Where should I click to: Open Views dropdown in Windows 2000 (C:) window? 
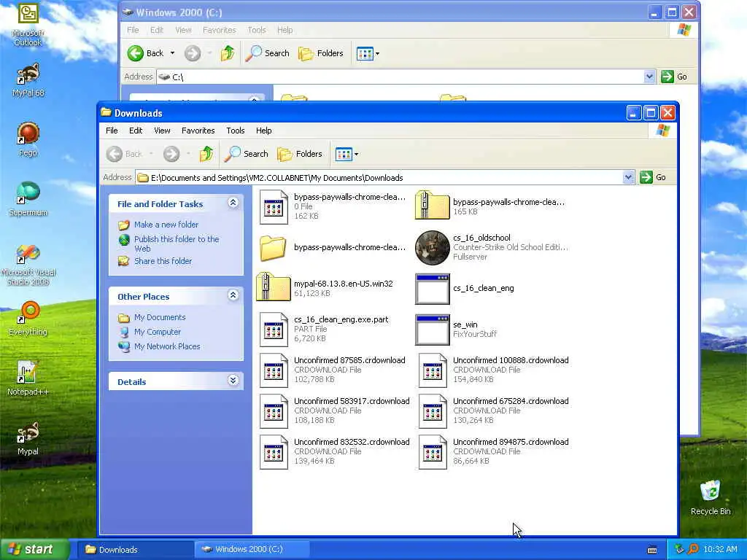377,54
